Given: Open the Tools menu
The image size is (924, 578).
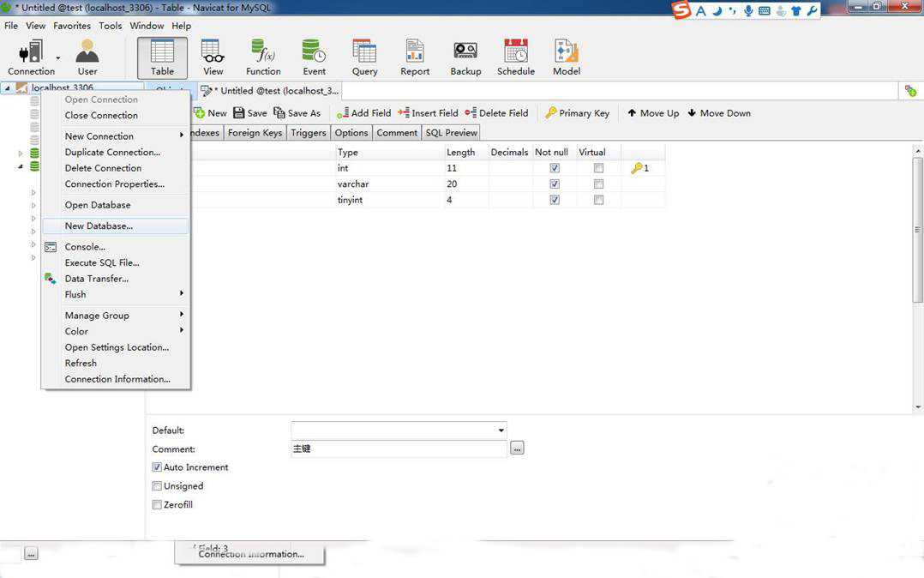Looking at the screenshot, I should point(111,26).
